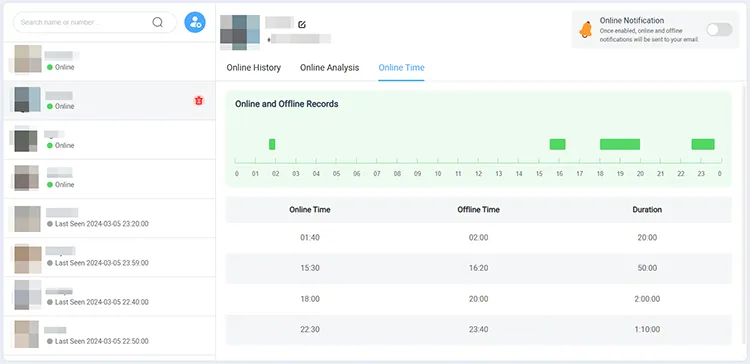Screen dimensions: 750x364
Task: Click the 15:30 online time cell
Action: (310, 268)
